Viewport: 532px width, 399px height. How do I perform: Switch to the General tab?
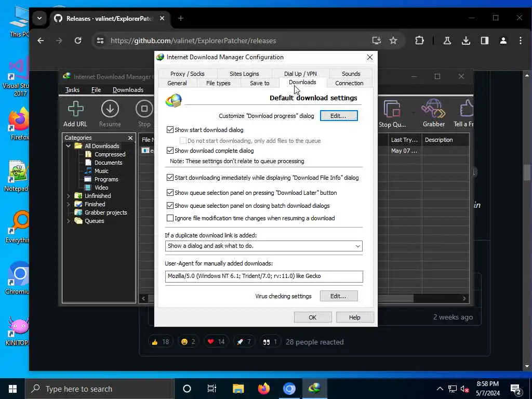coord(177,83)
